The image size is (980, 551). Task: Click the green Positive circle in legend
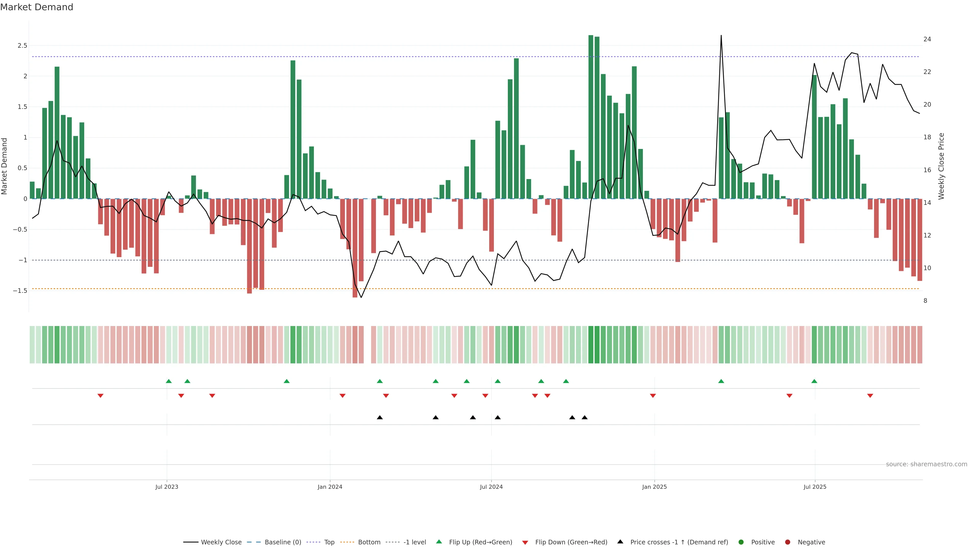point(741,542)
